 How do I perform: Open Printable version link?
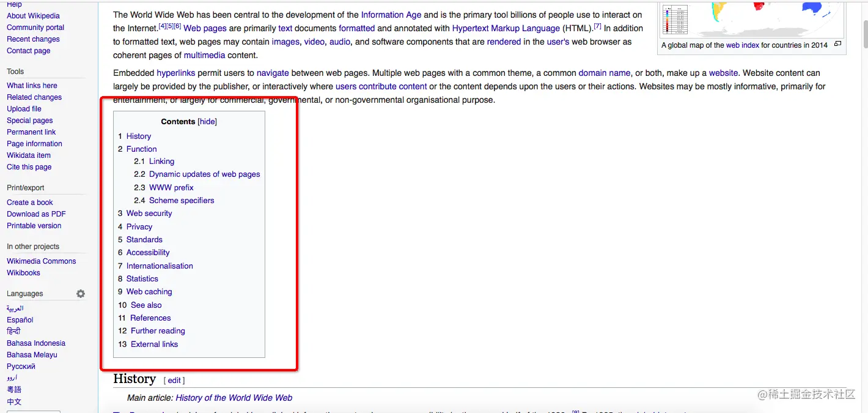coord(34,226)
